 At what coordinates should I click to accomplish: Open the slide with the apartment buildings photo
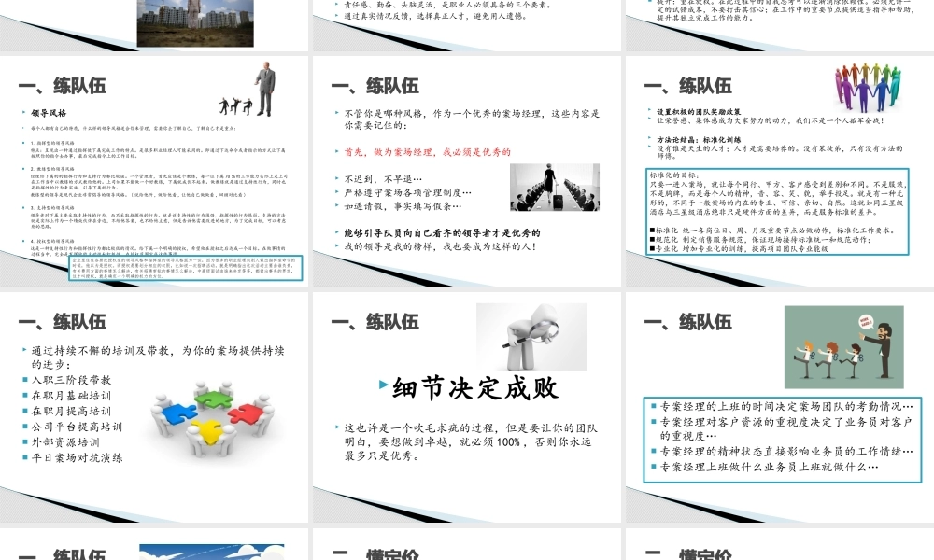pos(154,25)
